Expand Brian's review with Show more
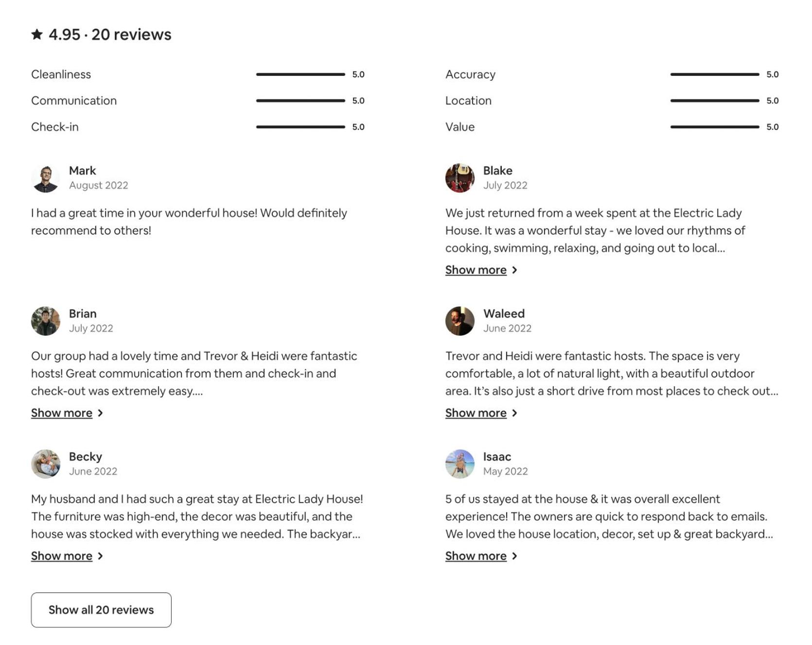812x645 pixels. tap(67, 413)
